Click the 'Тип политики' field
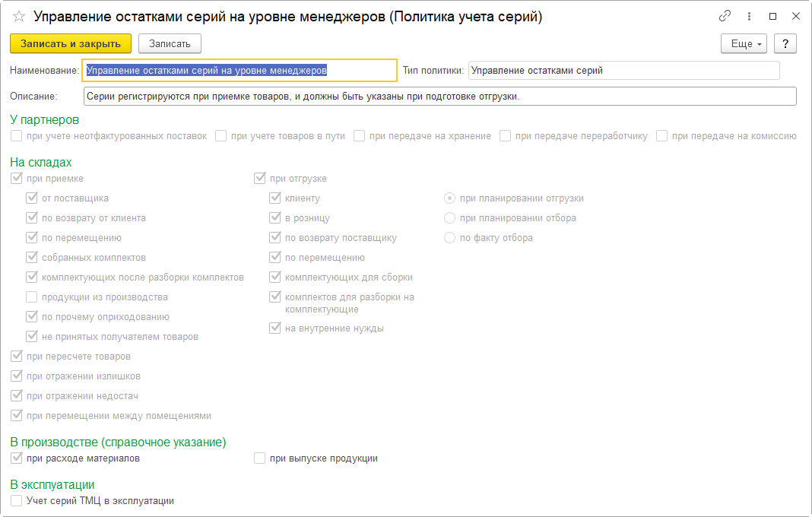The height and width of the screenshot is (517, 812). 623,71
